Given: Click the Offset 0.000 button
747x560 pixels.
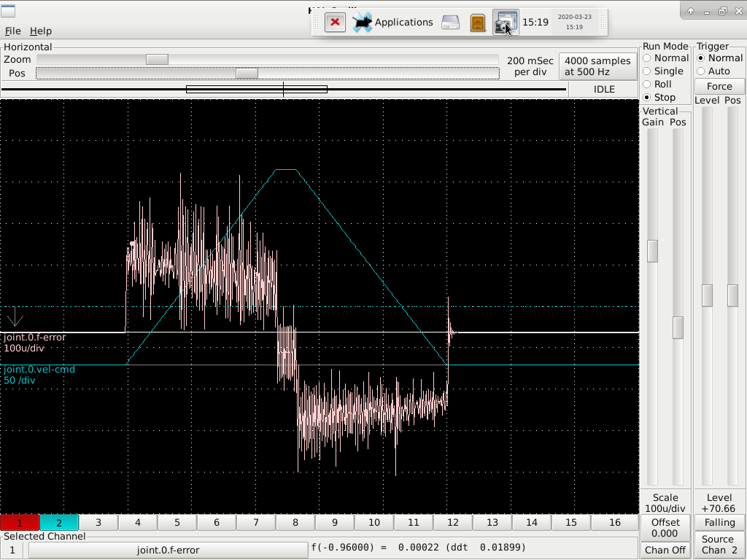Looking at the screenshot, I should 665,527.
